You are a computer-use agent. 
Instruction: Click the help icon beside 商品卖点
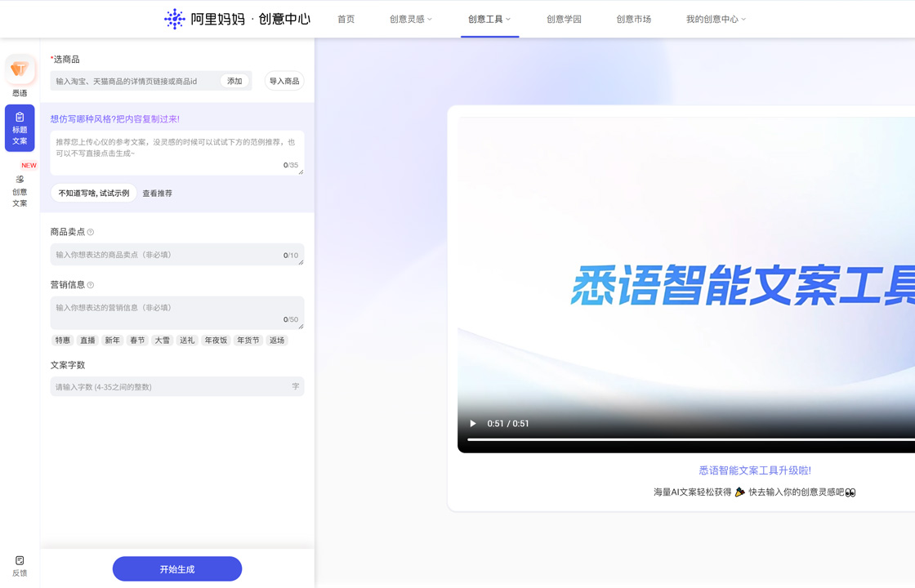click(x=91, y=232)
